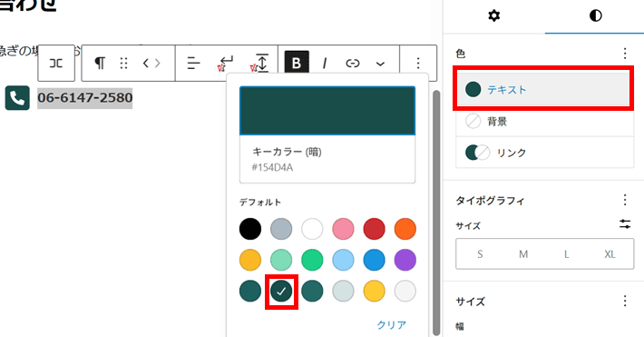Pick the off-white swatch in the bottom row

coord(405,291)
